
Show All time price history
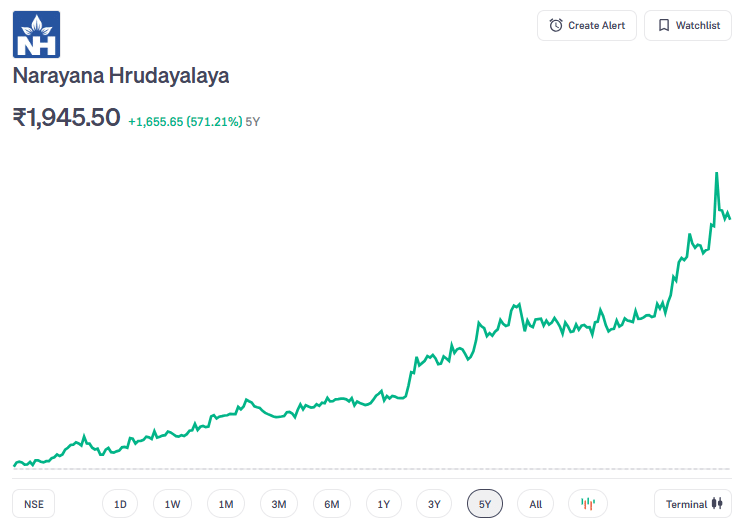click(x=535, y=504)
